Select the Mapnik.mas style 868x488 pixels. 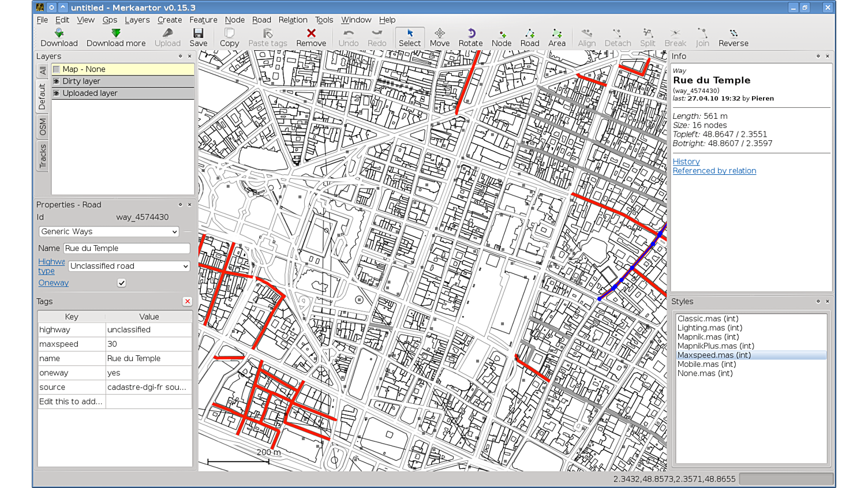(708, 337)
